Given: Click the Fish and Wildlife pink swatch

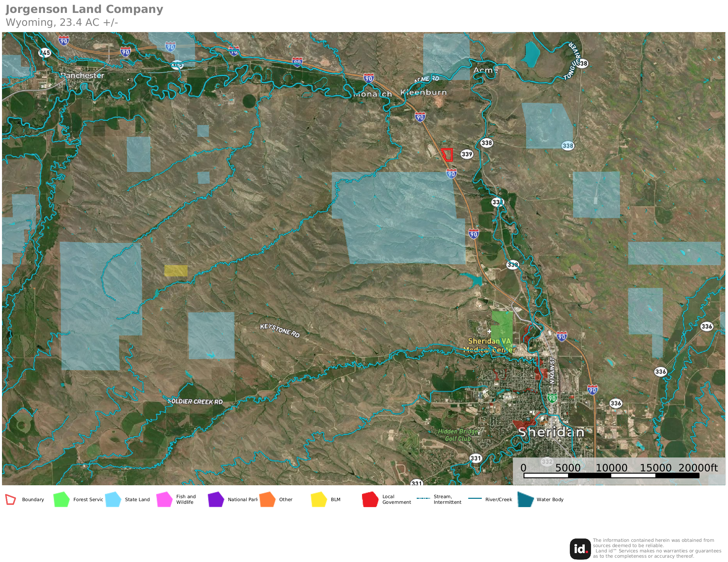Looking at the screenshot, I should (164, 499).
